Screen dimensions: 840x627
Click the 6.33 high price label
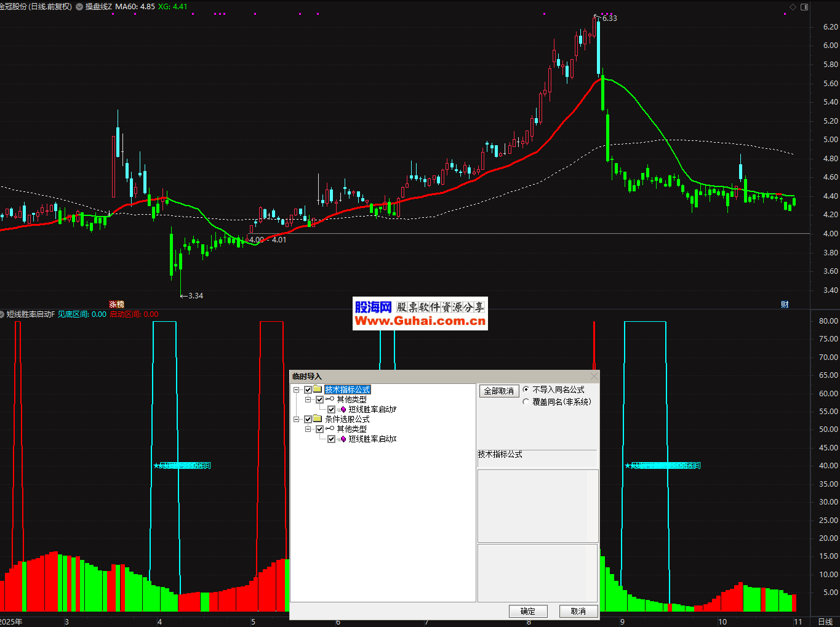[x=609, y=18]
